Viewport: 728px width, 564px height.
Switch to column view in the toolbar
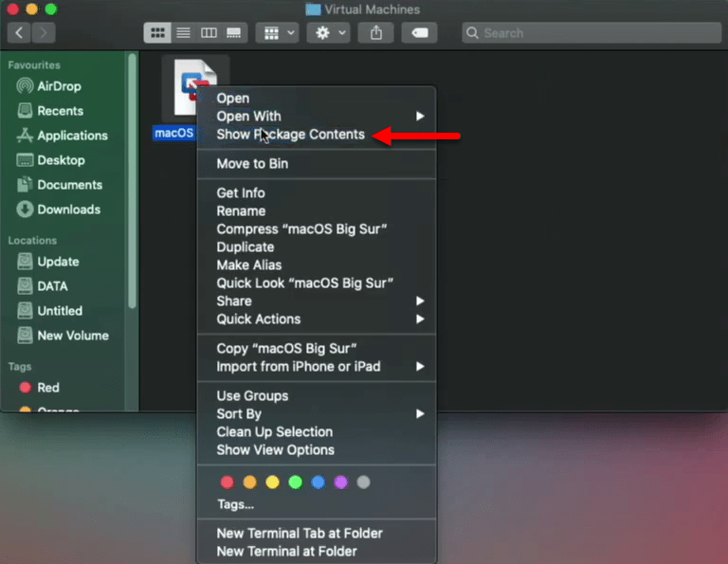coord(209,33)
